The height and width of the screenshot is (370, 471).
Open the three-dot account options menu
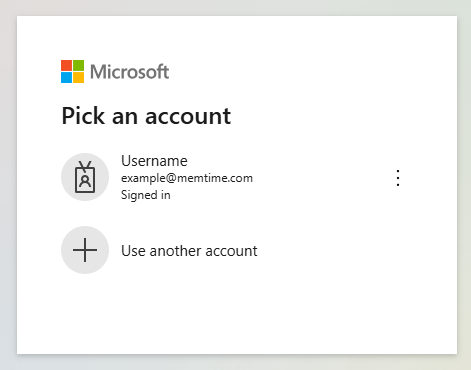pyautogui.click(x=398, y=178)
